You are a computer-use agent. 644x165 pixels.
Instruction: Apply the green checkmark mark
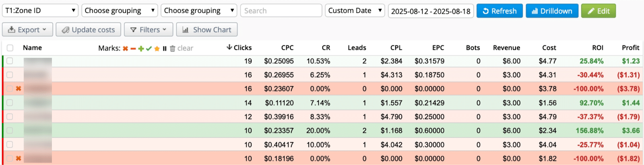coord(149,48)
